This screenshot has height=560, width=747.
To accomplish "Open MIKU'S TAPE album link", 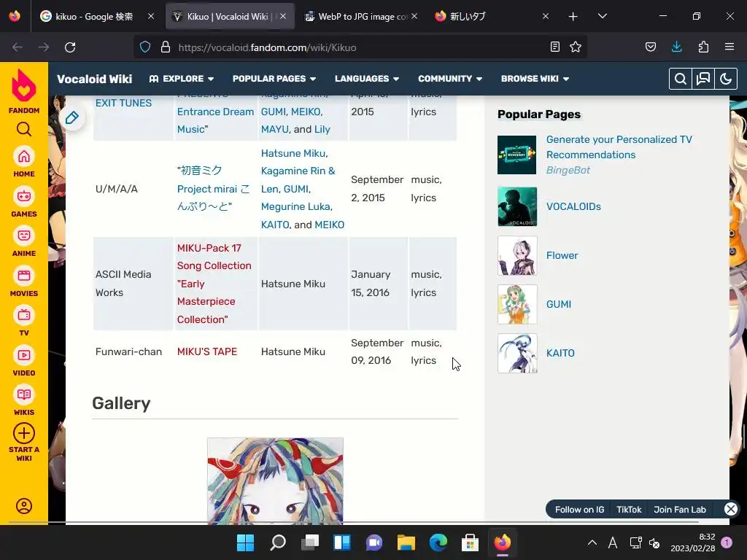I will (206, 351).
